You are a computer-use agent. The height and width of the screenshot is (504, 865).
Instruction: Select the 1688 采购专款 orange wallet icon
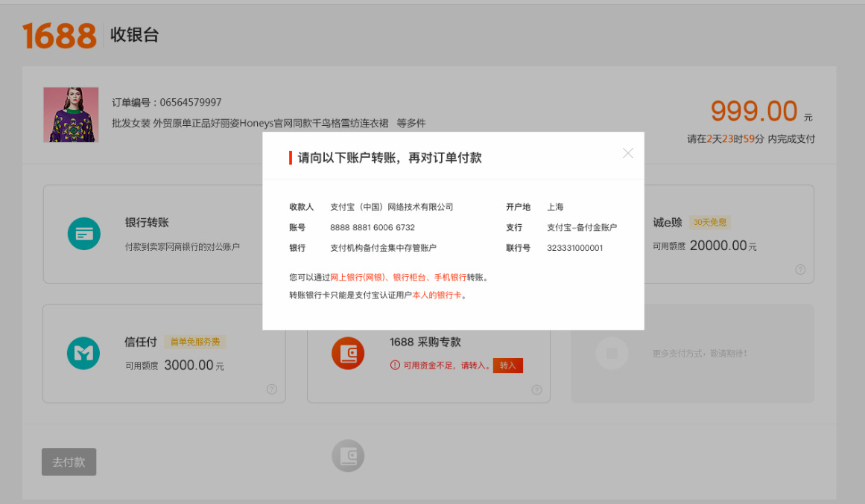(x=348, y=353)
